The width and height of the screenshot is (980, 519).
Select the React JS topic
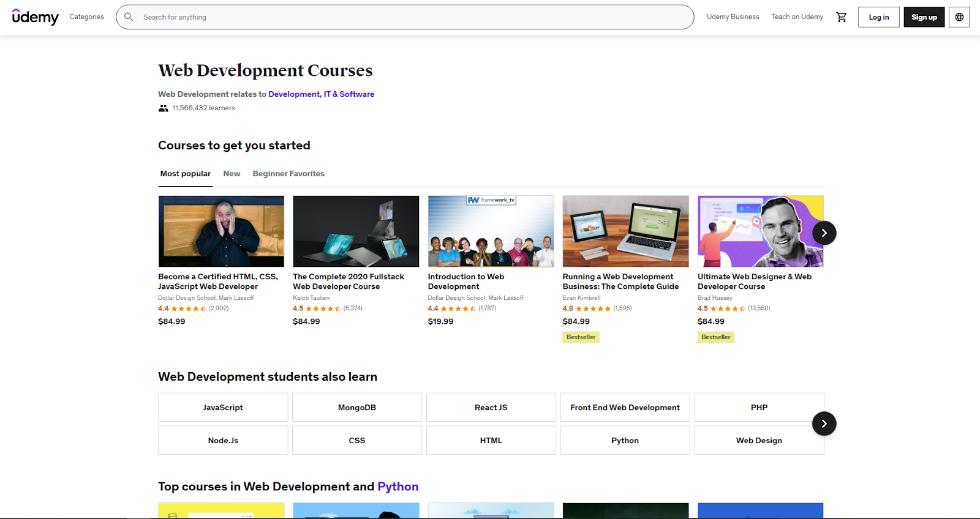(491, 408)
